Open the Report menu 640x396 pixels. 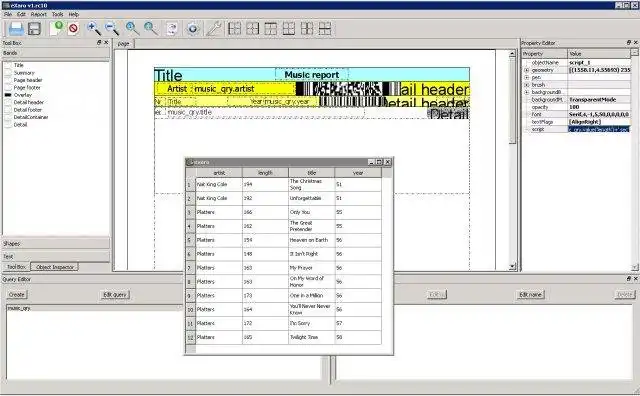pos(39,14)
